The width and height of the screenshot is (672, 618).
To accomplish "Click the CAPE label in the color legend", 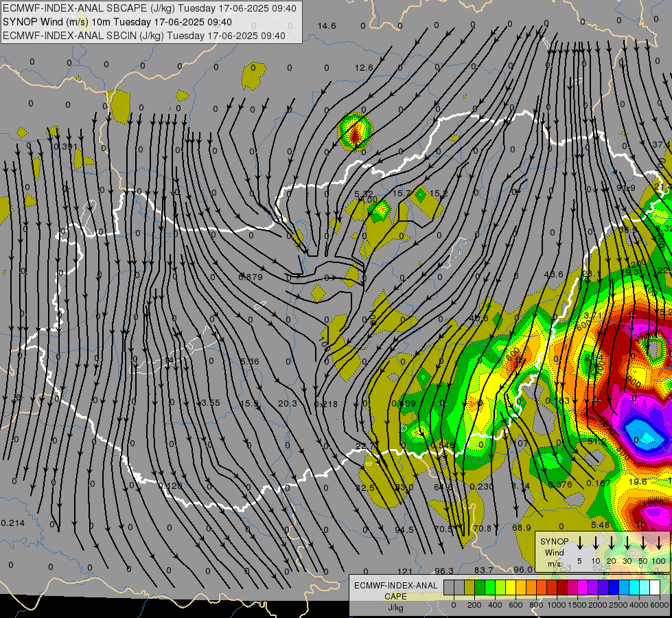I will pyautogui.click(x=395, y=597).
